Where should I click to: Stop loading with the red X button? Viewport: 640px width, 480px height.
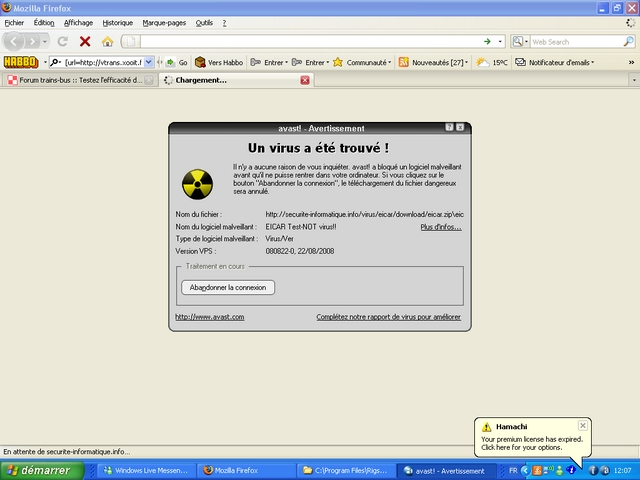[85, 41]
